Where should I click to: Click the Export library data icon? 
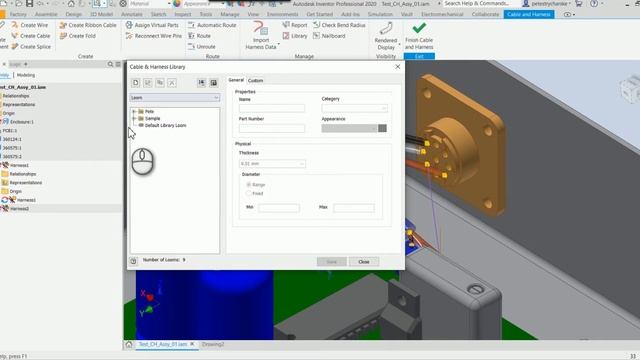[213, 83]
